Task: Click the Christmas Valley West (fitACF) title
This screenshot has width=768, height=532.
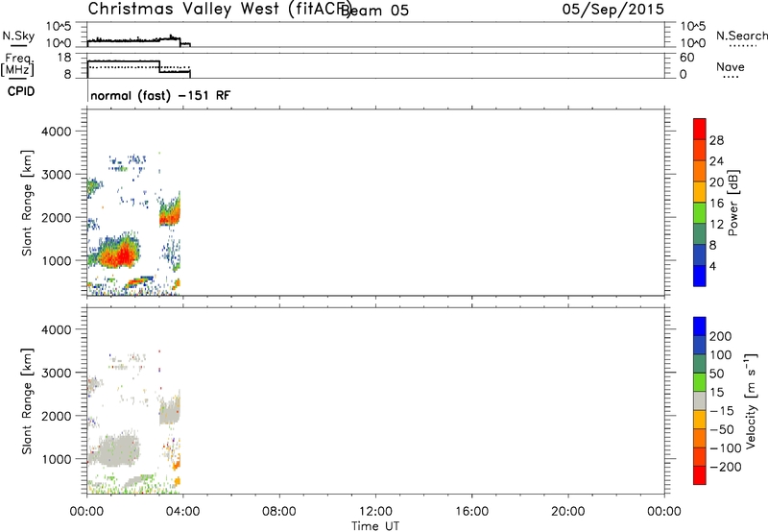Action: point(220,10)
